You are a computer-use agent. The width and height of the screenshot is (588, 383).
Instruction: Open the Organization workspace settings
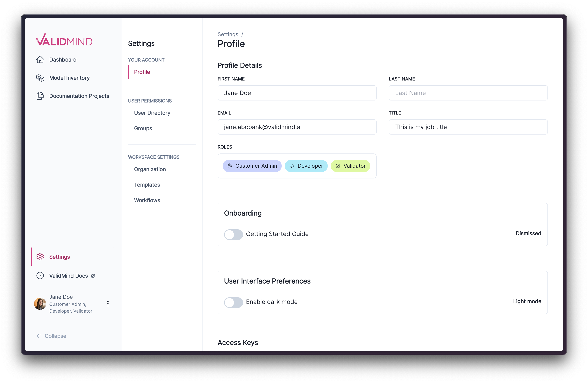(x=150, y=169)
